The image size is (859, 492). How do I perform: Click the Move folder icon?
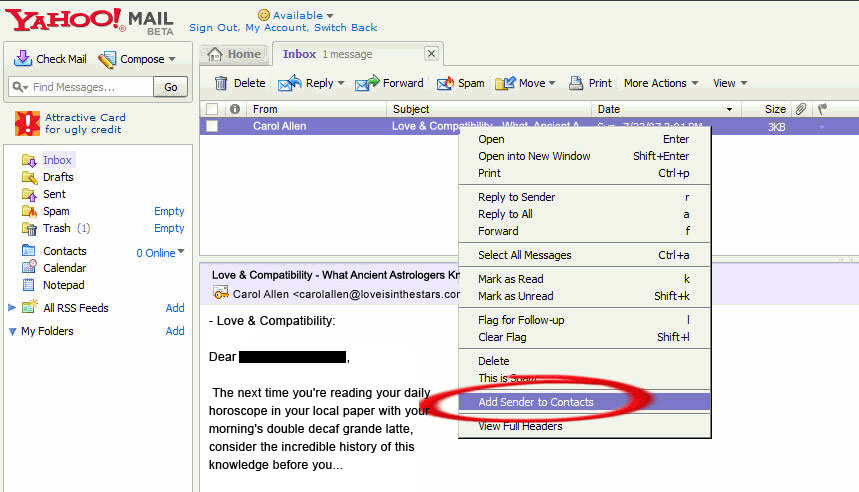505,83
